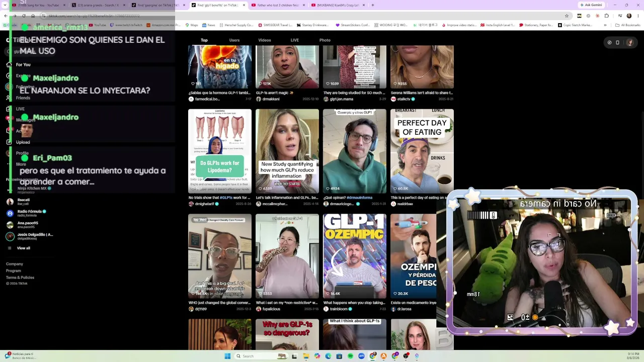The width and height of the screenshot is (644, 362).
Task: Open the Windows Start menu
Action: coord(227,356)
